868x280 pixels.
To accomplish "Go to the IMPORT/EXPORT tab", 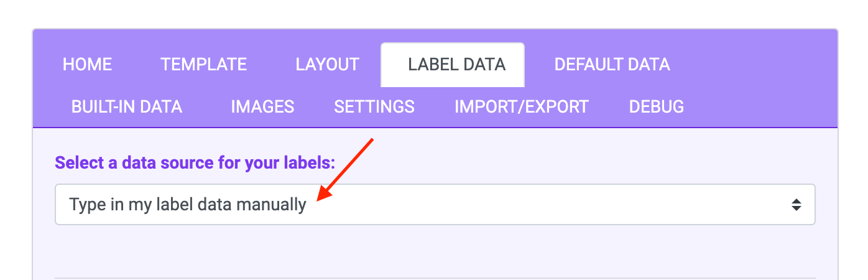I will [521, 107].
